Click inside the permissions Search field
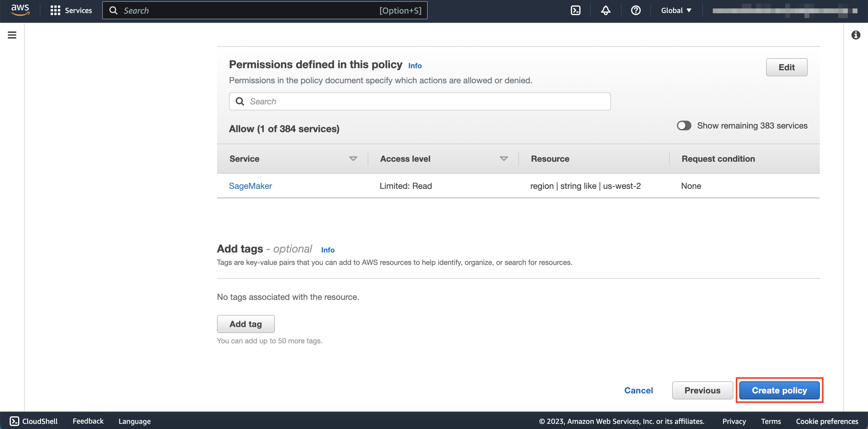Viewport: 868px width, 429px height. click(x=371, y=101)
